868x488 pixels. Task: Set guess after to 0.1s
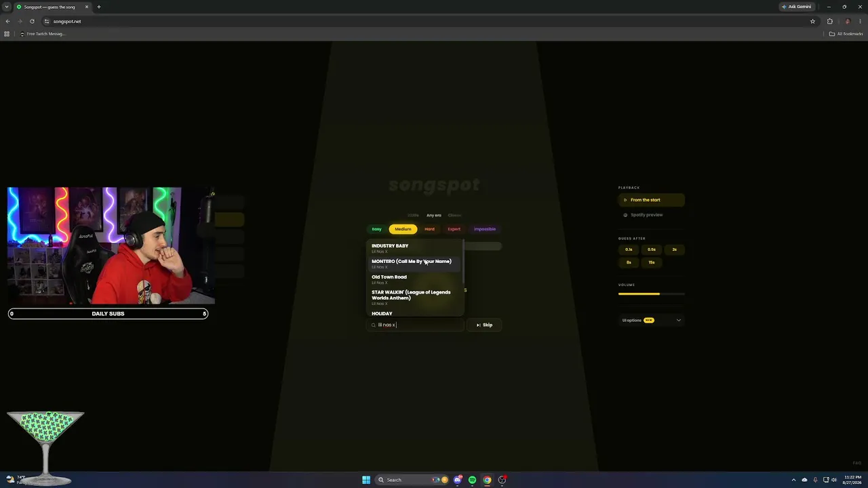click(x=629, y=249)
